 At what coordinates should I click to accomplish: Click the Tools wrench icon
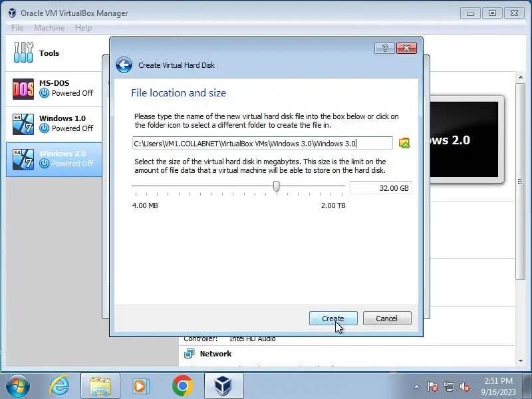(23, 53)
